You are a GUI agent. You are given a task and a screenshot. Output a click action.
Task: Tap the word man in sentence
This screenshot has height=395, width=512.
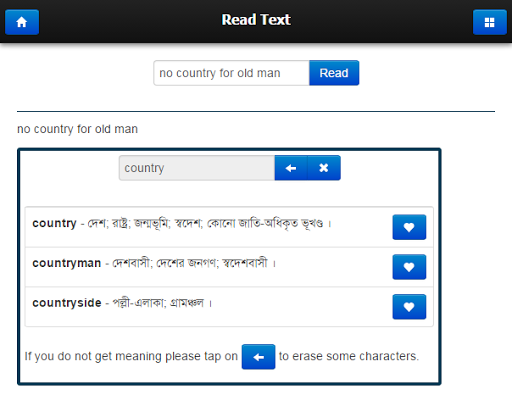pos(126,129)
